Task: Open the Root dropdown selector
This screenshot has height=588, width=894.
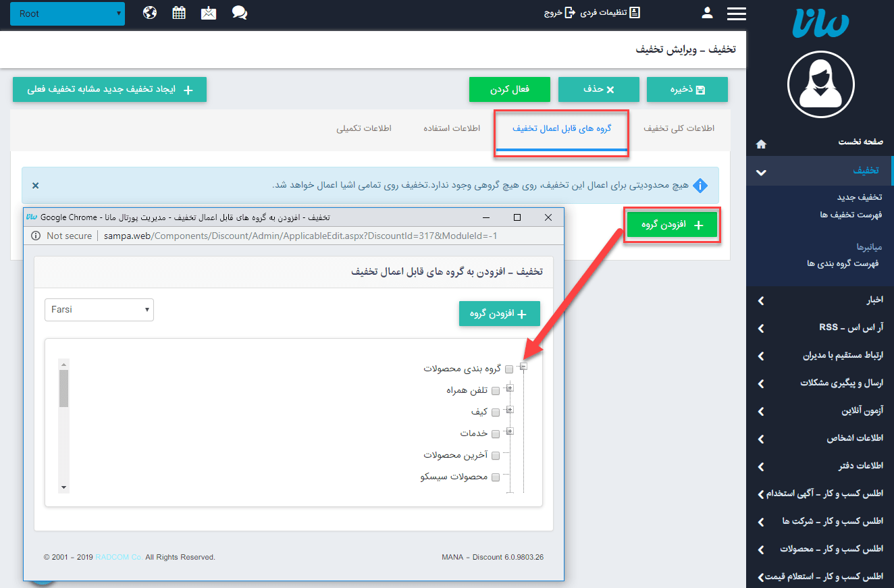Action: (67, 13)
